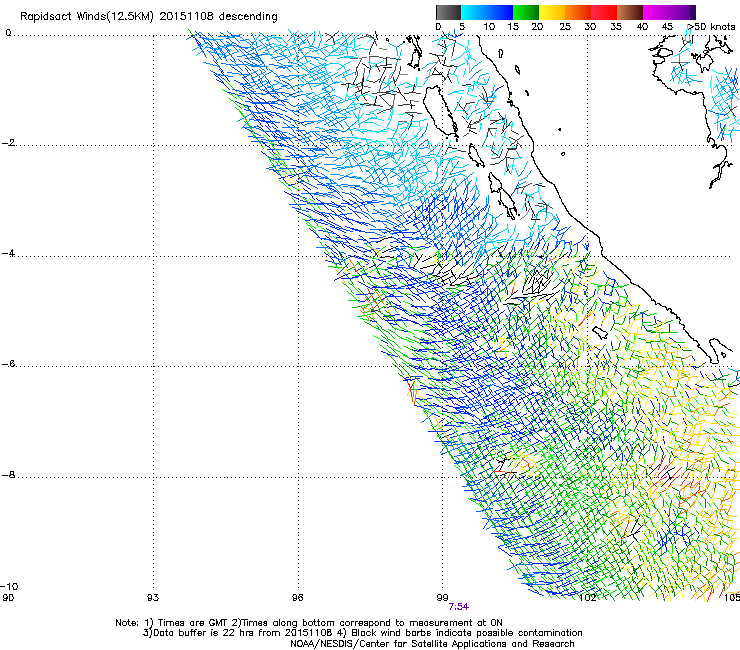Click the latitude label -2

point(8,143)
